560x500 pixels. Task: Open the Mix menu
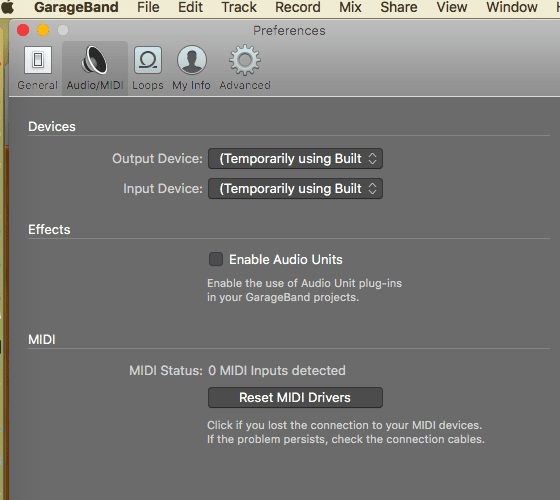(350, 7)
